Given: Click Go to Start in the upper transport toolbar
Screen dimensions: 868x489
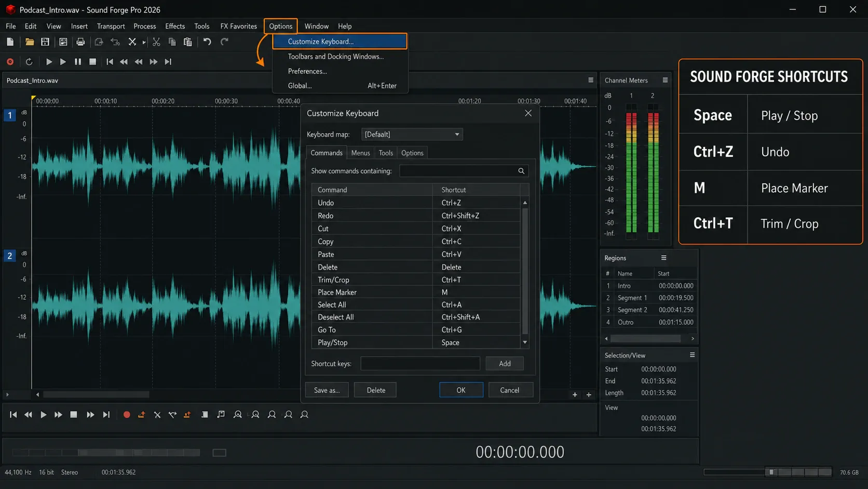Looking at the screenshot, I should point(110,62).
